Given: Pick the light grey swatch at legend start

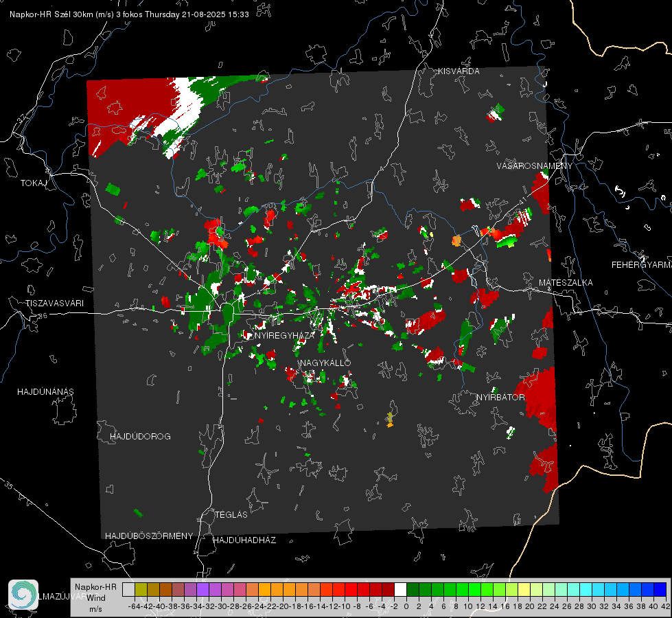Looking at the screenshot, I should click(128, 589).
